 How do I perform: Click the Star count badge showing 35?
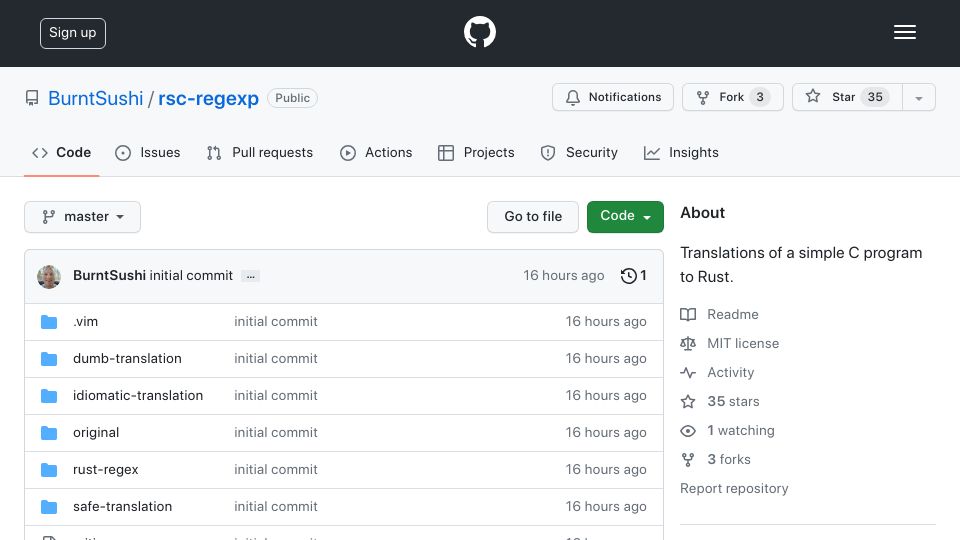tap(875, 97)
